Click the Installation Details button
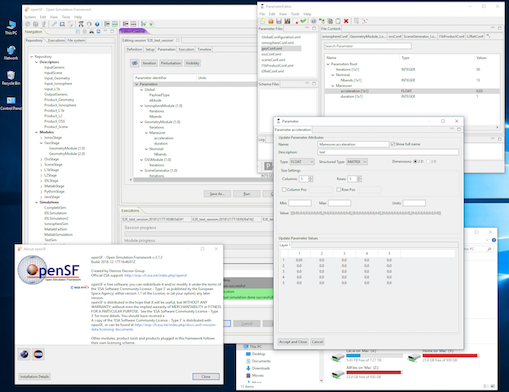Screen dimensions: 509x392 (34, 376)
